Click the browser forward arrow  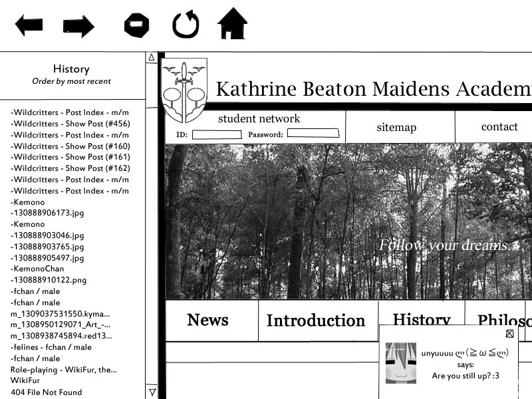pyautogui.click(x=78, y=27)
